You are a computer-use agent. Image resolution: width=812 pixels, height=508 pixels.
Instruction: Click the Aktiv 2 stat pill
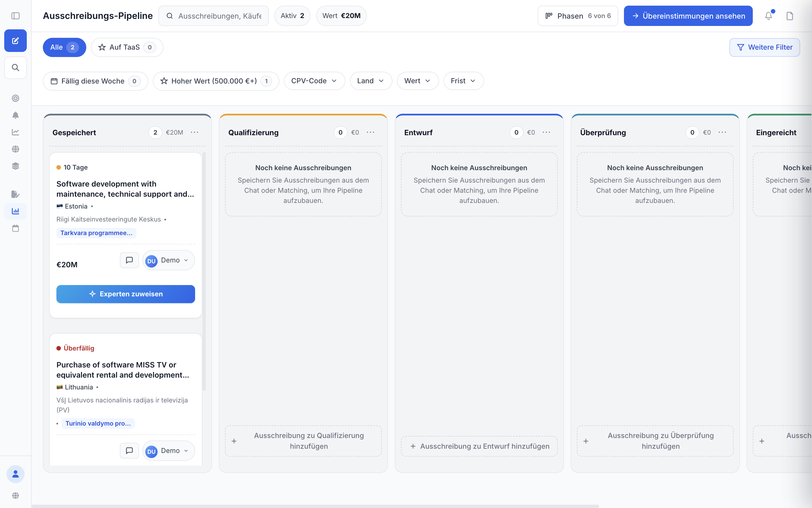[x=292, y=16]
